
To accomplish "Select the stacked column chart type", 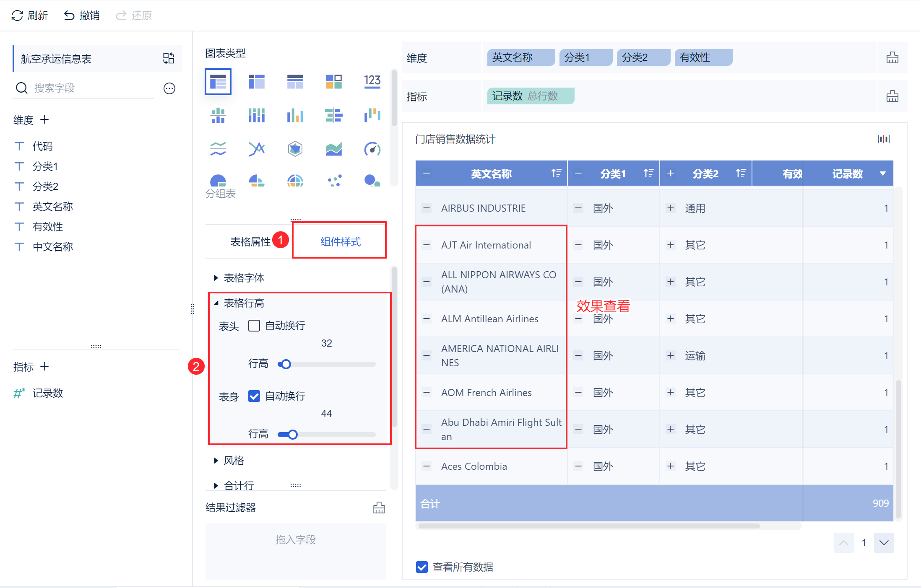I will point(257,115).
